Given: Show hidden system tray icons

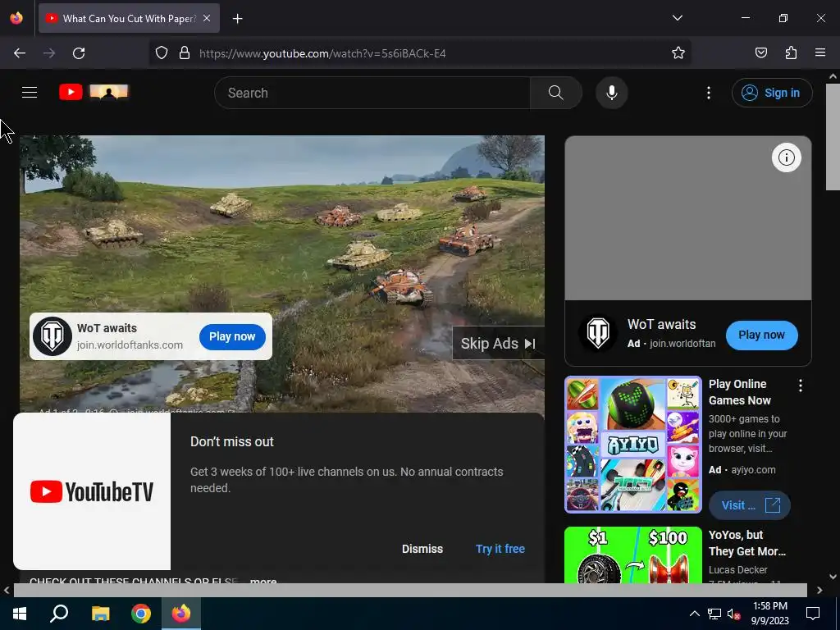Looking at the screenshot, I should coord(694,614).
